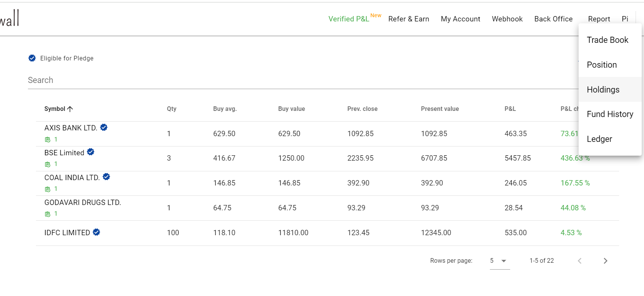Go to next page with right chevron arrow
This screenshot has width=644, height=296.
[605, 260]
